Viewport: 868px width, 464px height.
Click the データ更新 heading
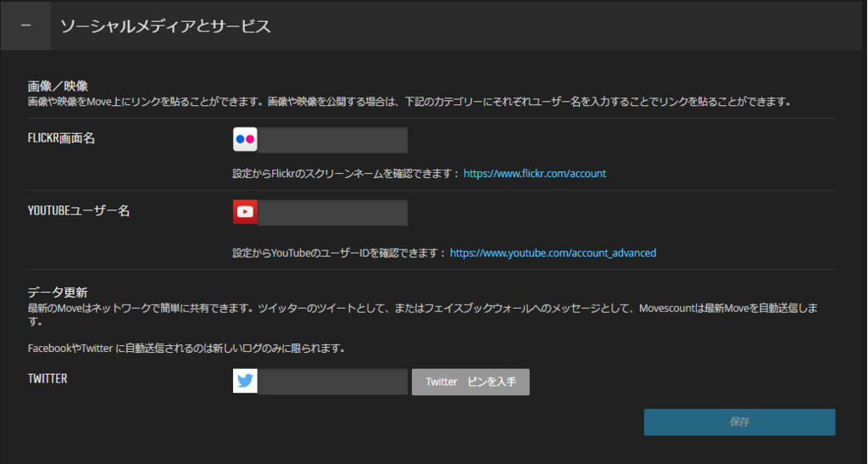click(58, 293)
